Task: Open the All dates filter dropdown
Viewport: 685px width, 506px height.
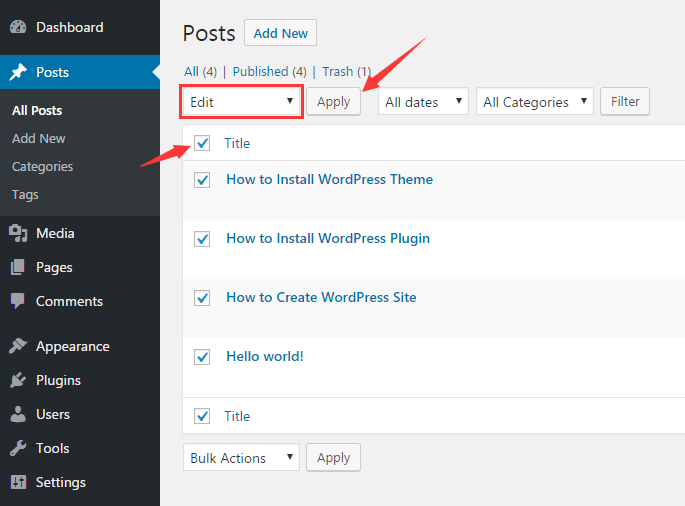Action: [x=423, y=102]
